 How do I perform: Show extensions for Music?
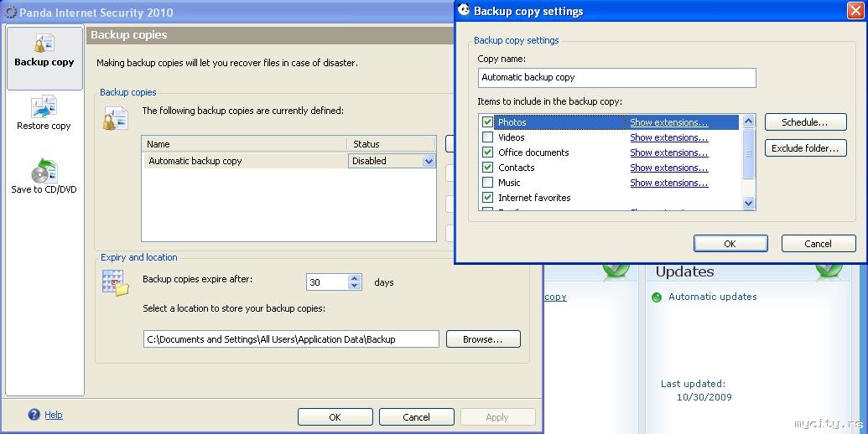point(668,182)
